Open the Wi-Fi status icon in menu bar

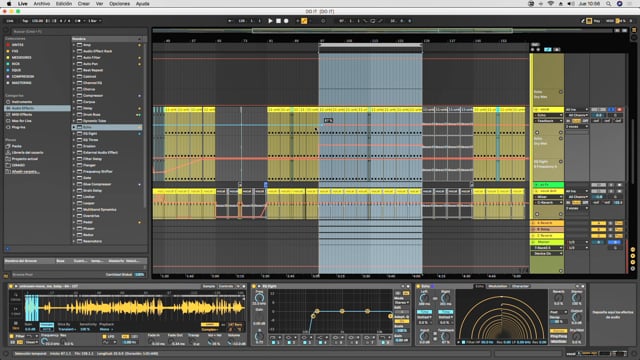(550, 4)
